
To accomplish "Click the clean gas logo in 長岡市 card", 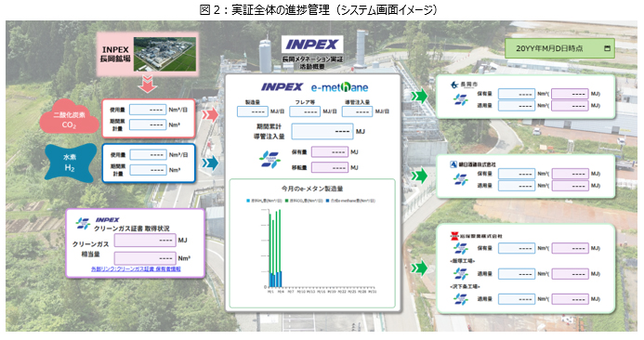I will coord(460,99).
